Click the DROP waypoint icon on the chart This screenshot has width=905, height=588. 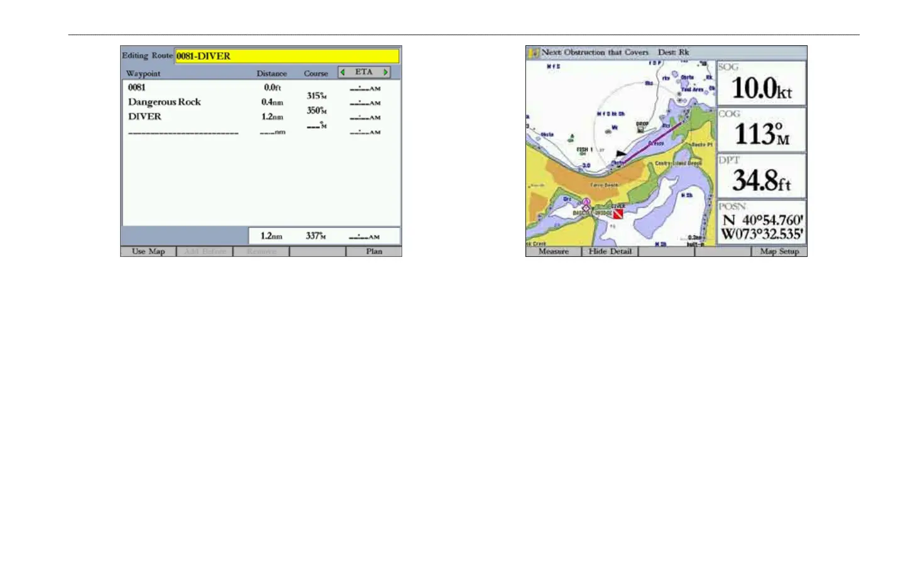[x=640, y=129]
